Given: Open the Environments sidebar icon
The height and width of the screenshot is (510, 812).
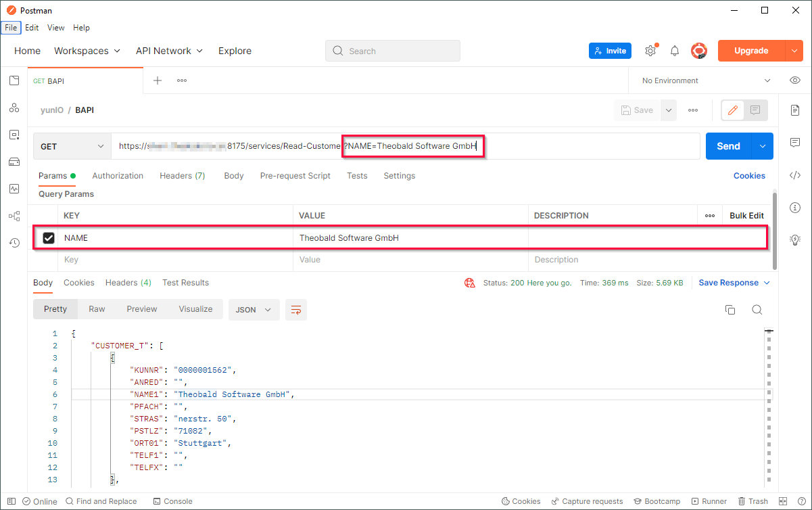Looking at the screenshot, I should (14, 135).
